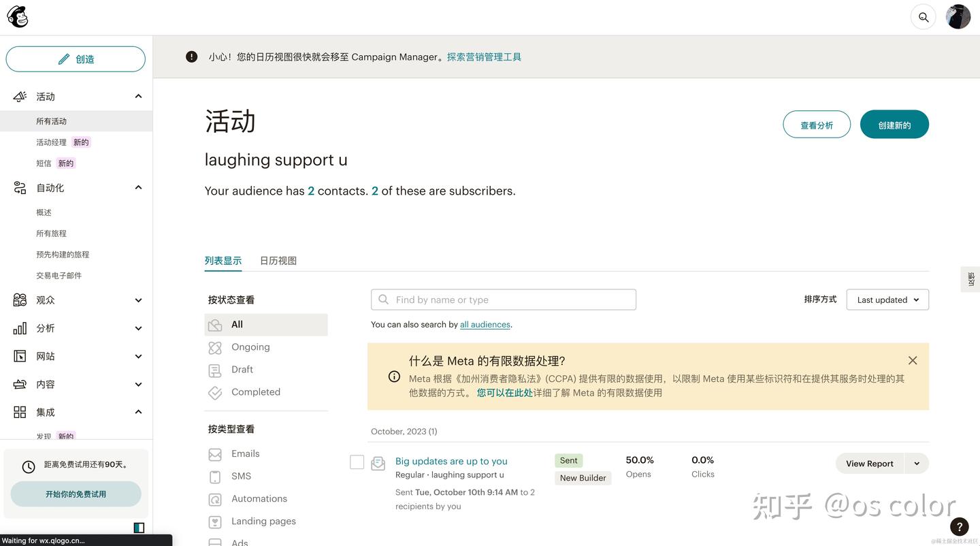Open Big updates are up to you campaign
This screenshot has height=546, width=980.
click(451, 461)
